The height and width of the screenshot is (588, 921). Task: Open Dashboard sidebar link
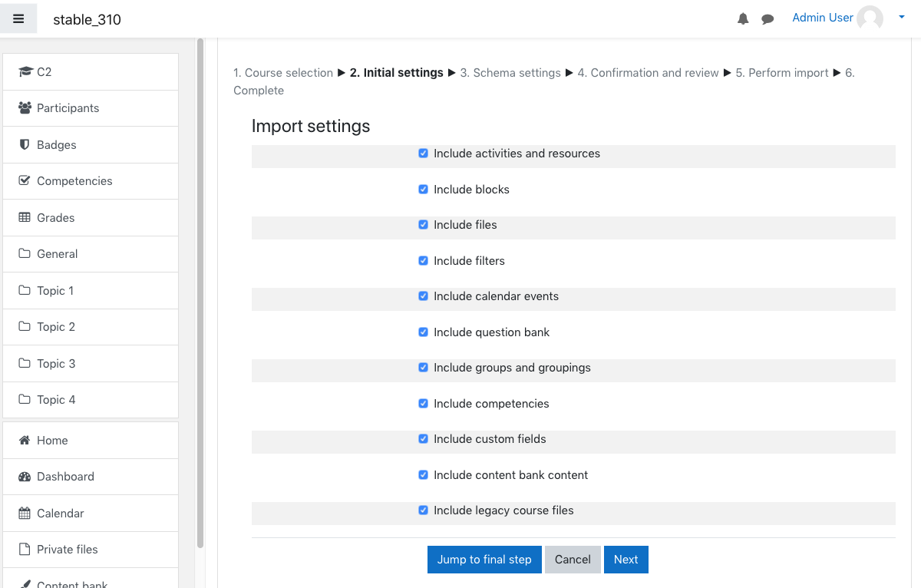pos(91,477)
